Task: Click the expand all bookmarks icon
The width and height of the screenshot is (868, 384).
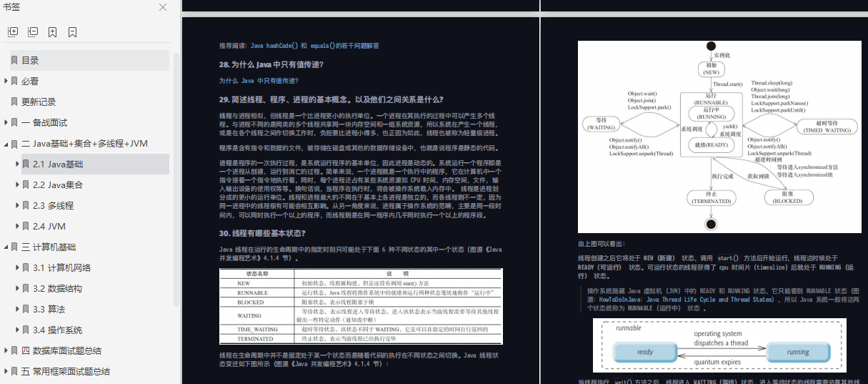Action: point(13,32)
